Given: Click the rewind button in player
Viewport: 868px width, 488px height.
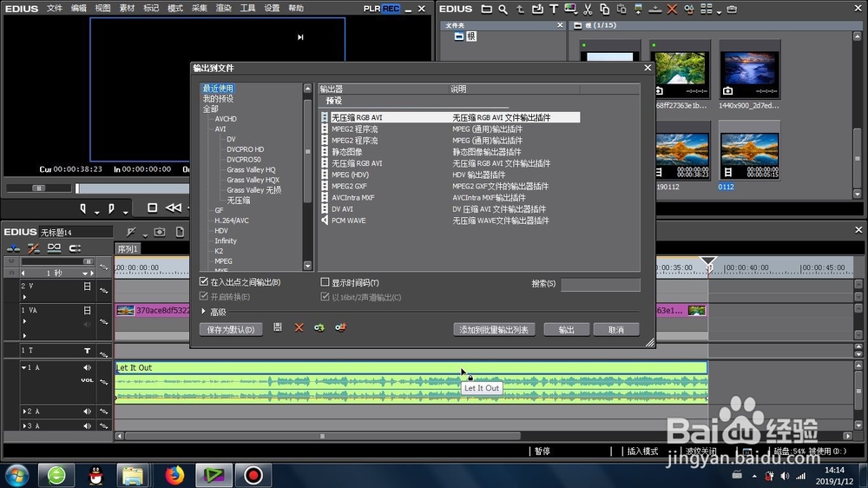Looking at the screenshot, I should tap(174, 208).
